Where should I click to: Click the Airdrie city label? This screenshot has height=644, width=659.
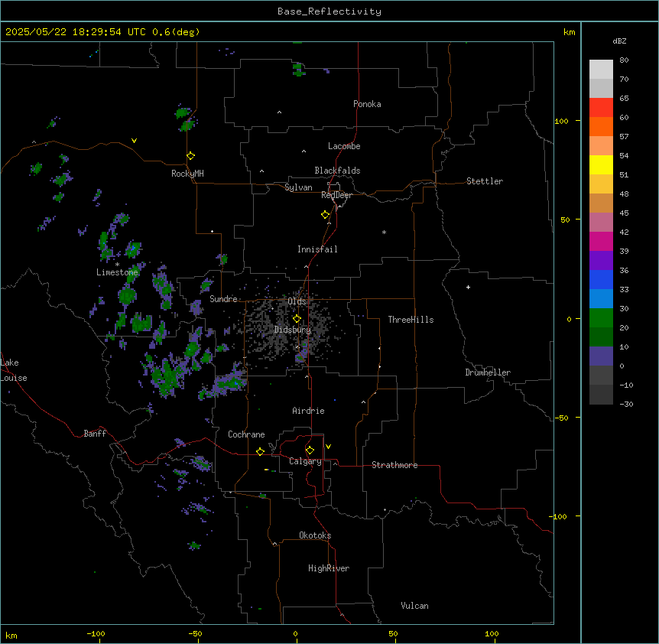(309, 411)
